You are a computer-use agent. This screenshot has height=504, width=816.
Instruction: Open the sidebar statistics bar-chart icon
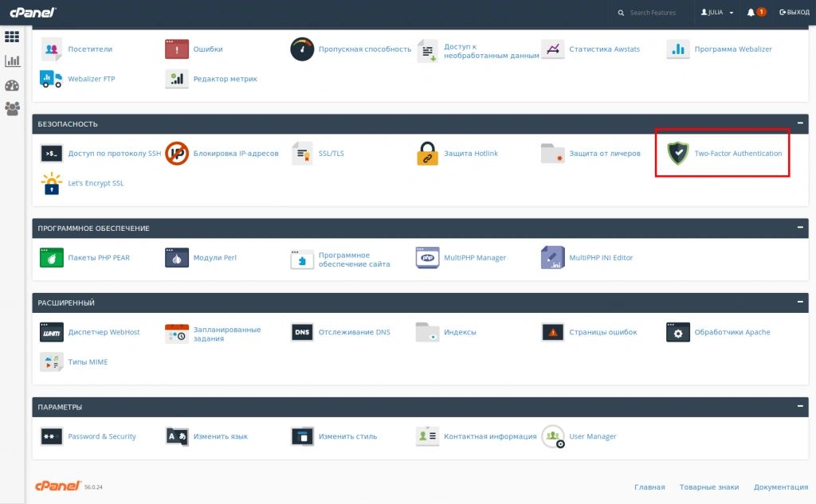point(12,61)
